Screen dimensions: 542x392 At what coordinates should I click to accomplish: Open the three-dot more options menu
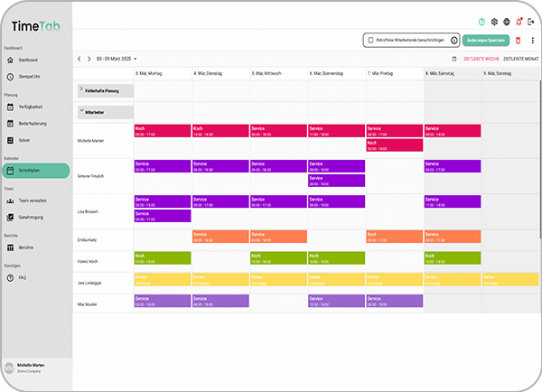pyautogui.click(x=531, y=41)
